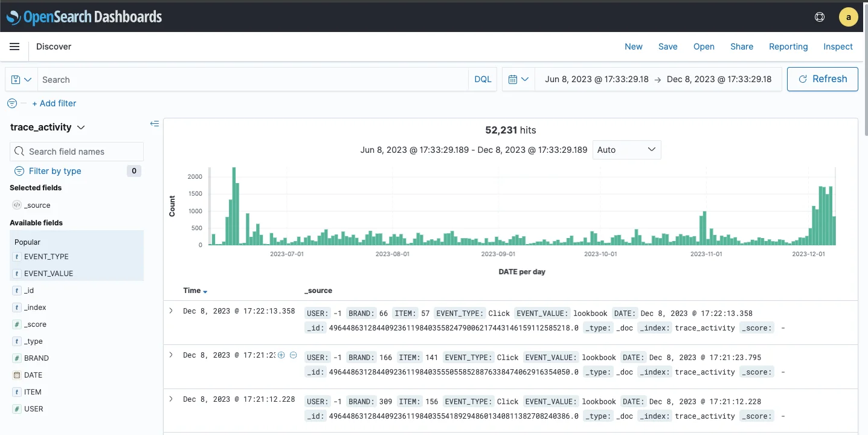The image size is (868, 435).
Task: Click the help icon in header
Action: point(820,17)
